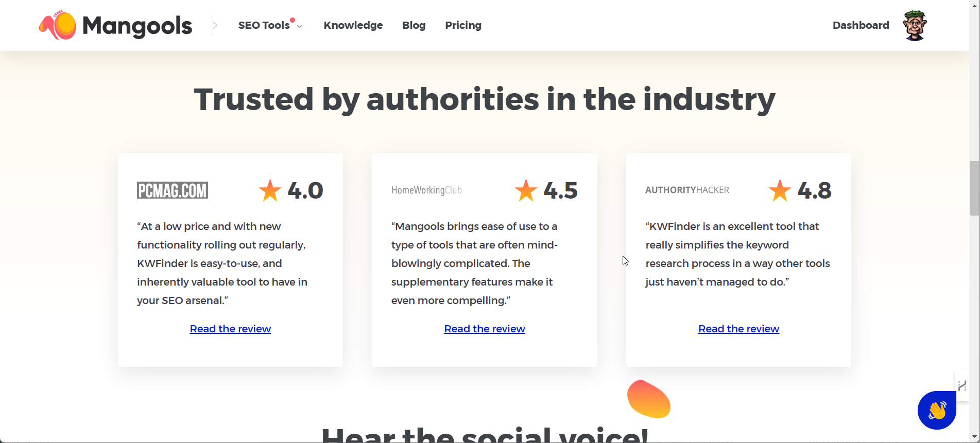980x443 pixels.
Task: Click the HomeWorkingClub logo
Action: [x=426, y=190]
